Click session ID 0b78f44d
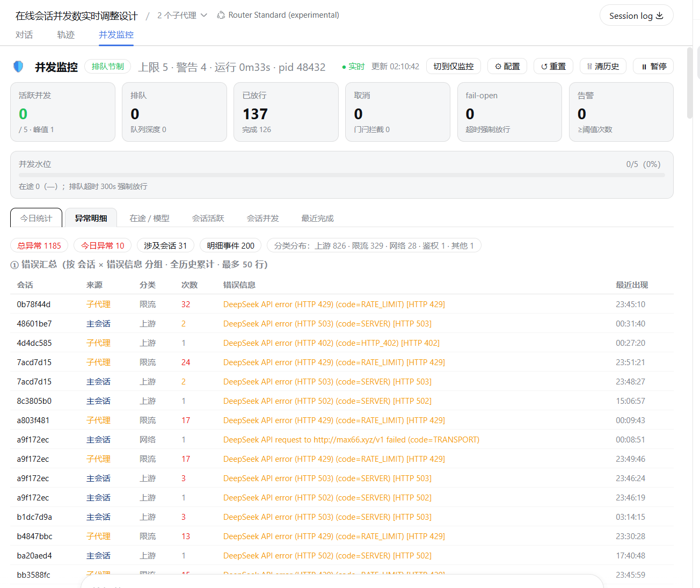This screenshot has height=588, width=700. 34,304
